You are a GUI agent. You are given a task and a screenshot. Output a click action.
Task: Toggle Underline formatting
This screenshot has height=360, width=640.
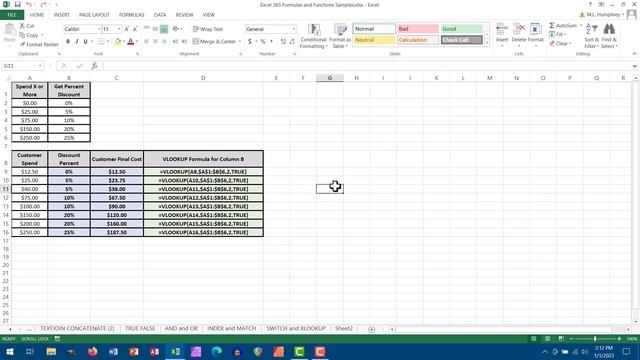point(85,41)
